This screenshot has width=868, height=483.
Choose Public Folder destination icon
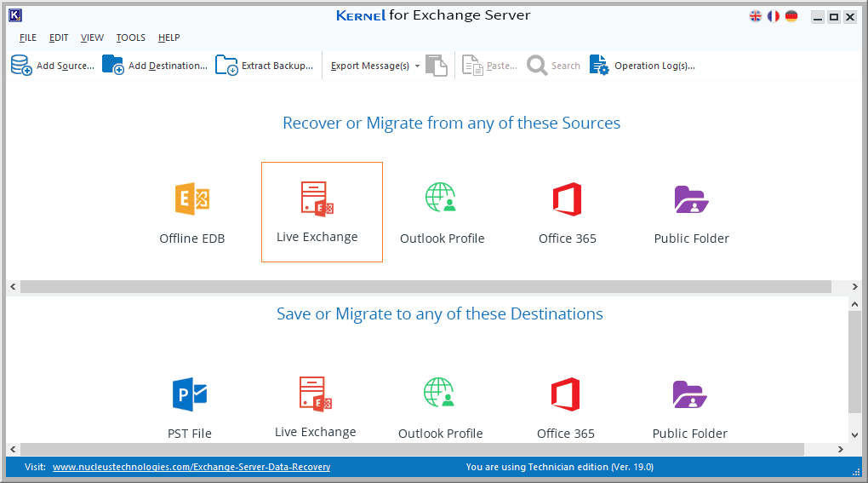coord(690,394)
